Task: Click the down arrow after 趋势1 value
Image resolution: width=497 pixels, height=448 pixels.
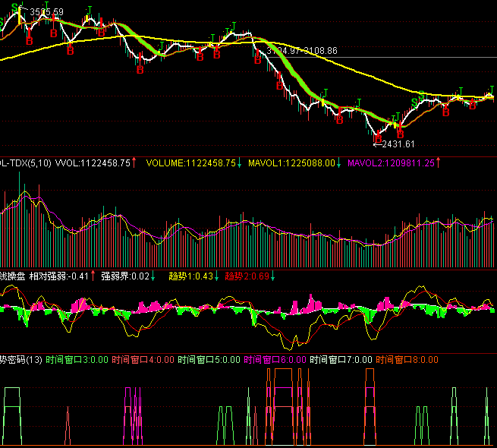Action: [x=217, y=276]
